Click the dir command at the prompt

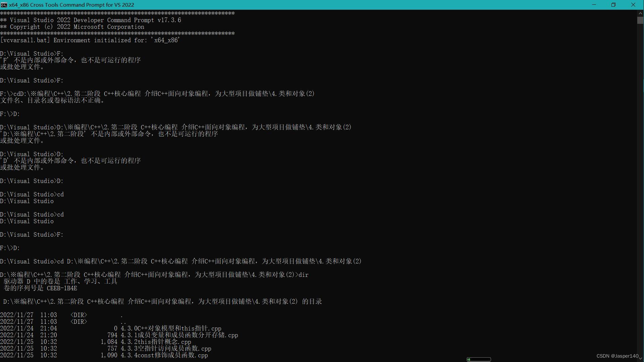304,275
